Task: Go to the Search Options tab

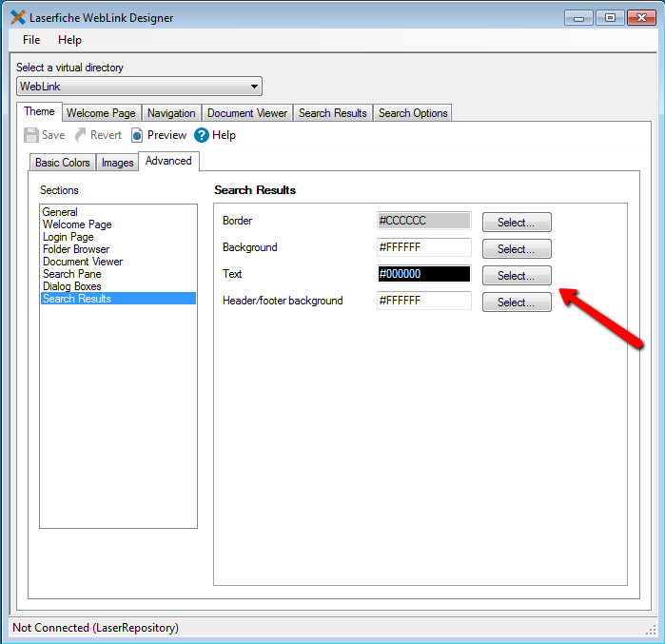Action: pos(413,113)
